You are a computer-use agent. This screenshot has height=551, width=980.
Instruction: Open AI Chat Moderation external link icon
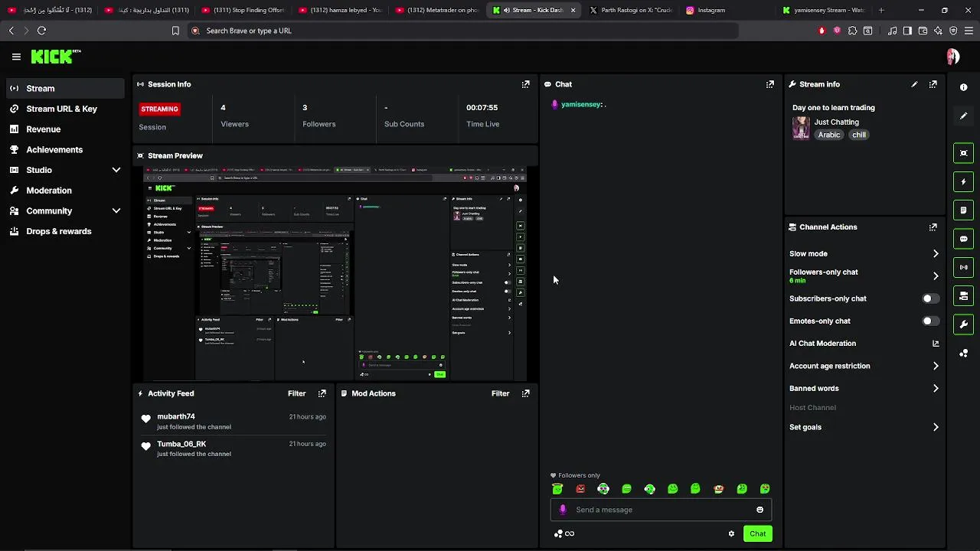[x=936, y=344]
